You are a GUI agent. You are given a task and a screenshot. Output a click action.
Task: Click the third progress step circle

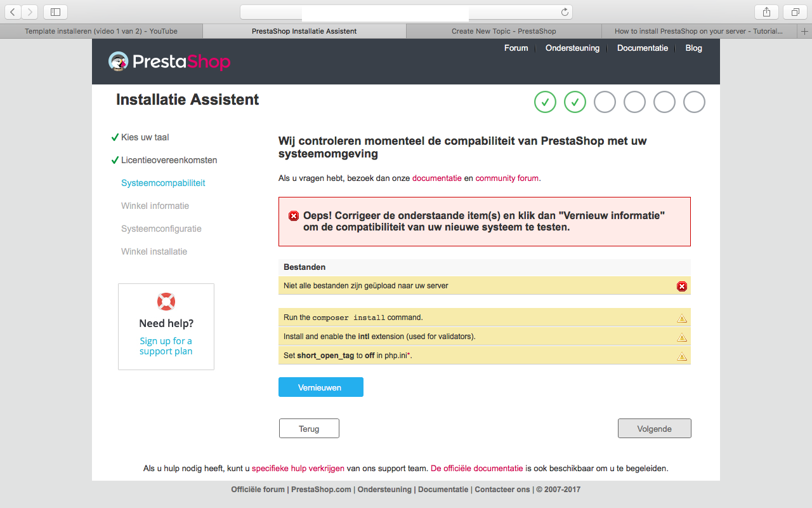click(605, 102)
